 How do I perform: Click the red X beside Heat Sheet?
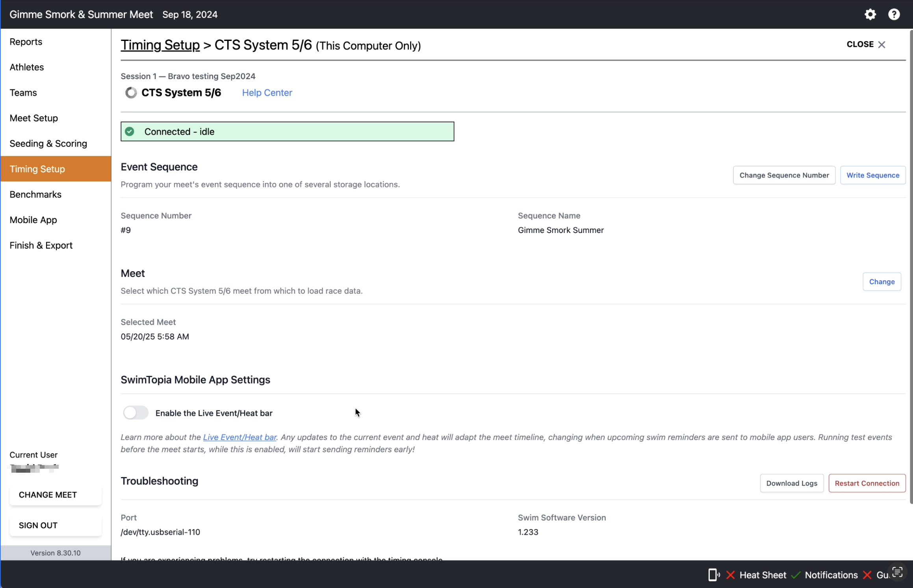(730, 575)
